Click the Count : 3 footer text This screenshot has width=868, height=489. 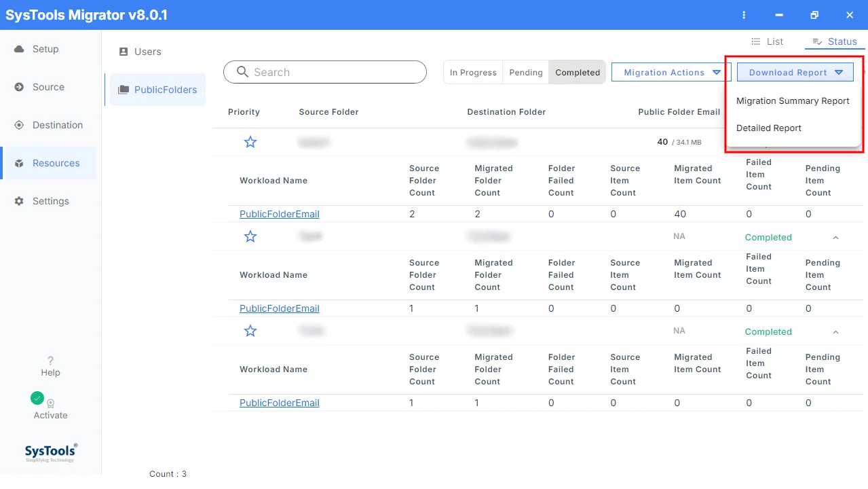tap(168, 474)
